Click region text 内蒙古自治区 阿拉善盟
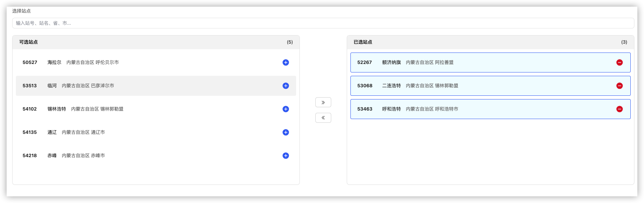644x203 pixels. pos(429,62)
